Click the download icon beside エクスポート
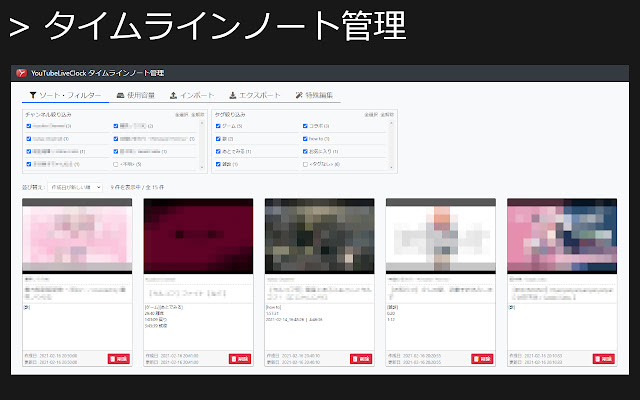Viewport: 640px width, 400px height. click(x=233, y=95)
